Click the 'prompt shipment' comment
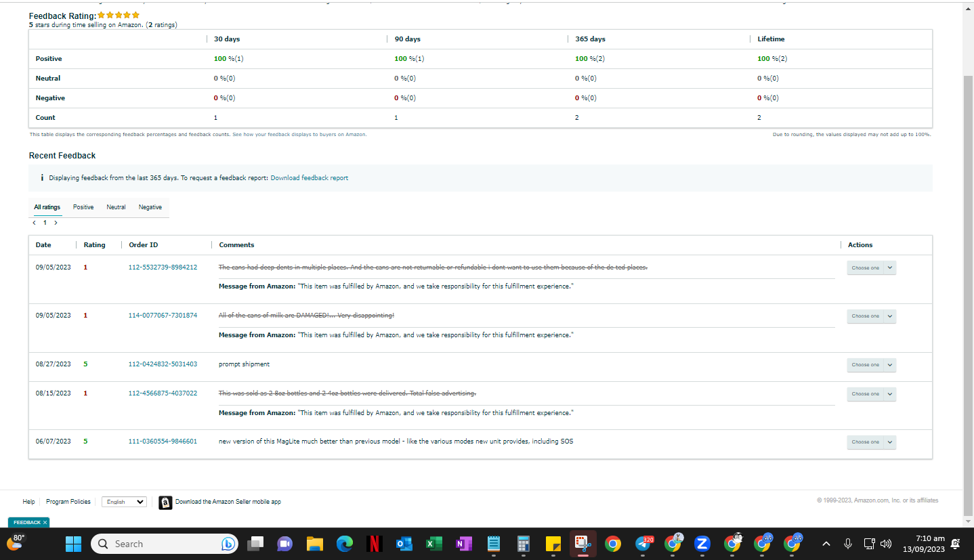 (x=244, y=364)
